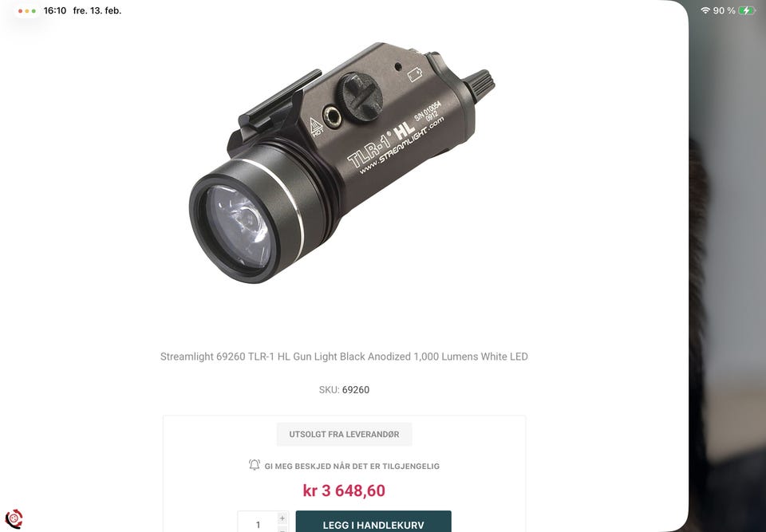Click Gi meg beskjed når det er tilgjengelig
The width and height of the screenshot is (766, 532).
coord(352,466)
